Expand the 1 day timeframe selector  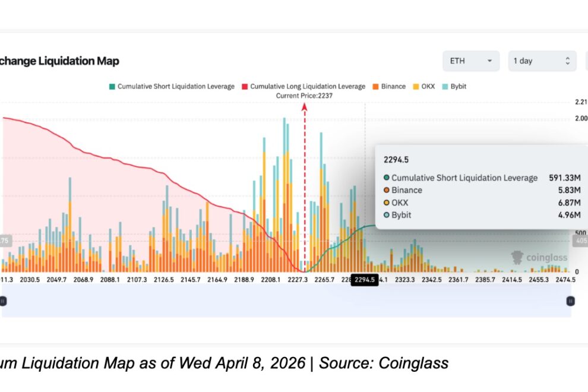click(542, 61)
